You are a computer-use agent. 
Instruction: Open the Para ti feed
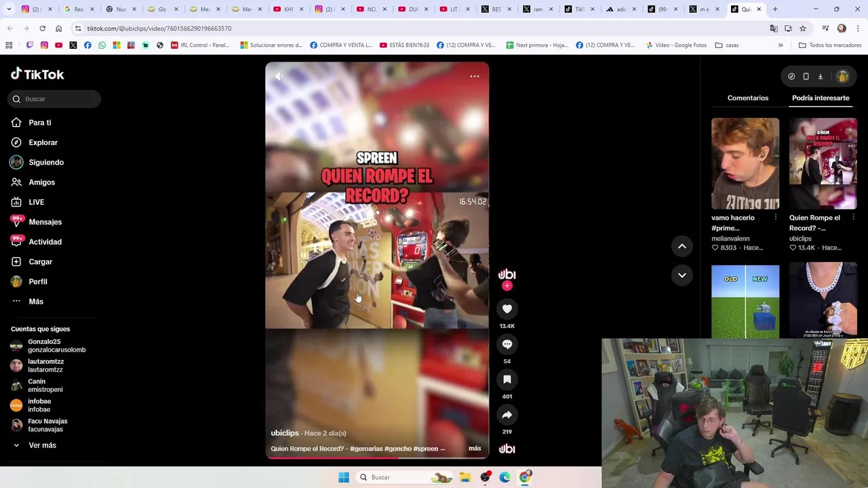39,123
